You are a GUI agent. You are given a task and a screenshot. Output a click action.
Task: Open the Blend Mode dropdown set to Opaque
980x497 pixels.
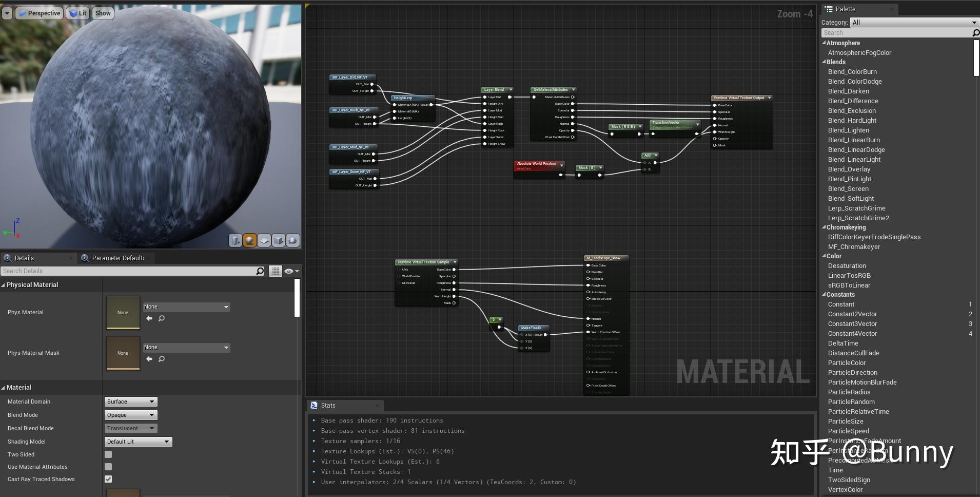[130, 415]
